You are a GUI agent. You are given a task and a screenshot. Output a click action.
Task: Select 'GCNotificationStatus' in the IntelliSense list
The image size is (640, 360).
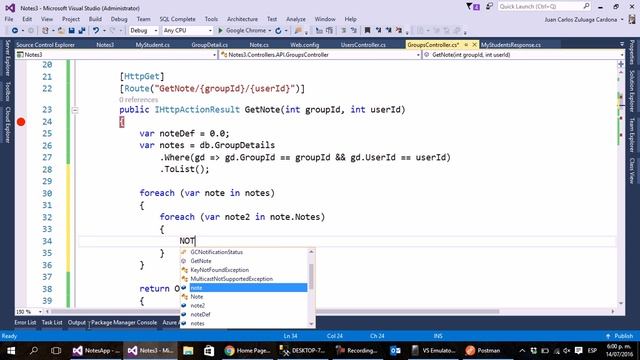click(x=217, y=252)
